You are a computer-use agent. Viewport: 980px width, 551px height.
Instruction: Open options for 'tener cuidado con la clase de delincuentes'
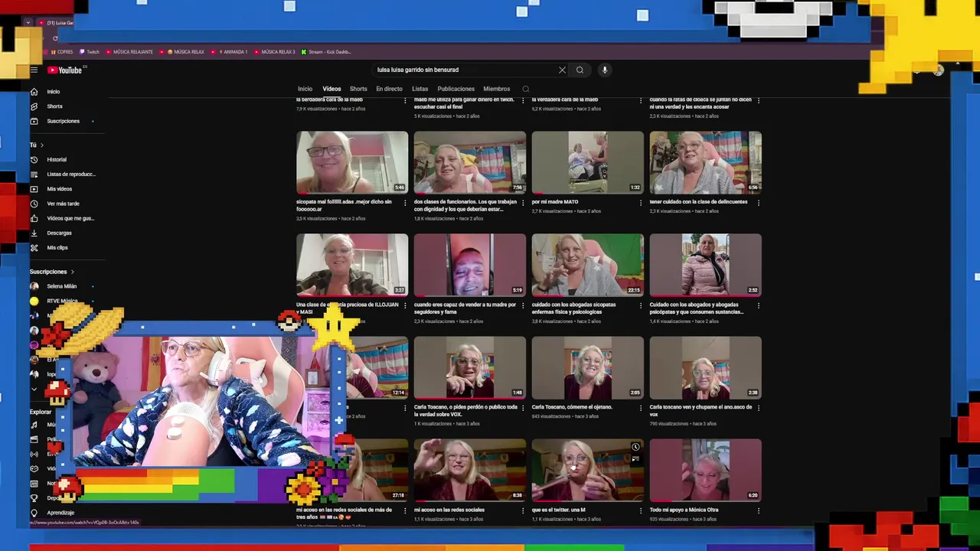click(759, 203)
